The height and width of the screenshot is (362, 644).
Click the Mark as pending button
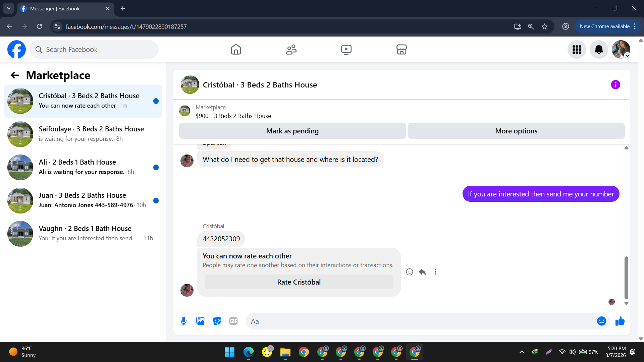(x=292, y=131)
